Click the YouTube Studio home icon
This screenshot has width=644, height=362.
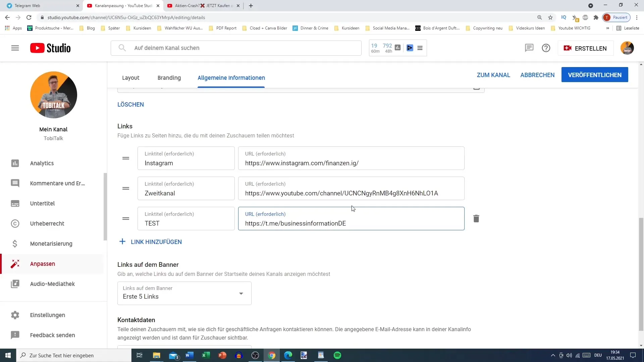pyautogui.click(x=50, y=48)
